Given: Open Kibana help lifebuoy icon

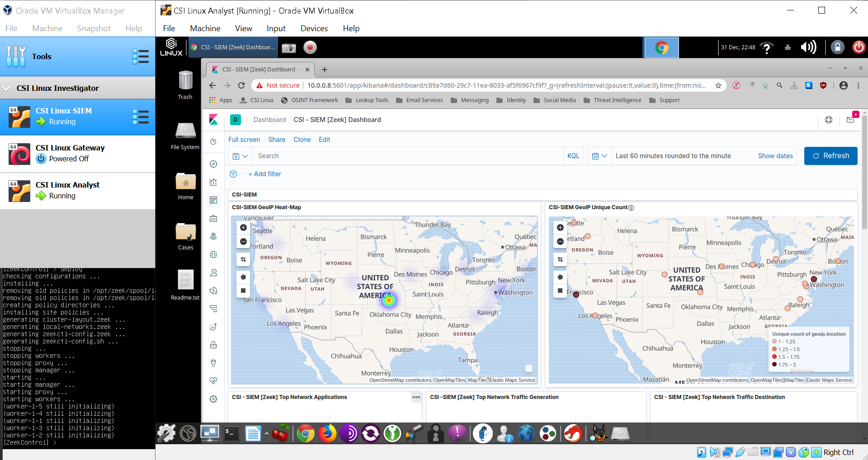Looking at the screenshot, I should pyautogui.click(x=829, y=120).
